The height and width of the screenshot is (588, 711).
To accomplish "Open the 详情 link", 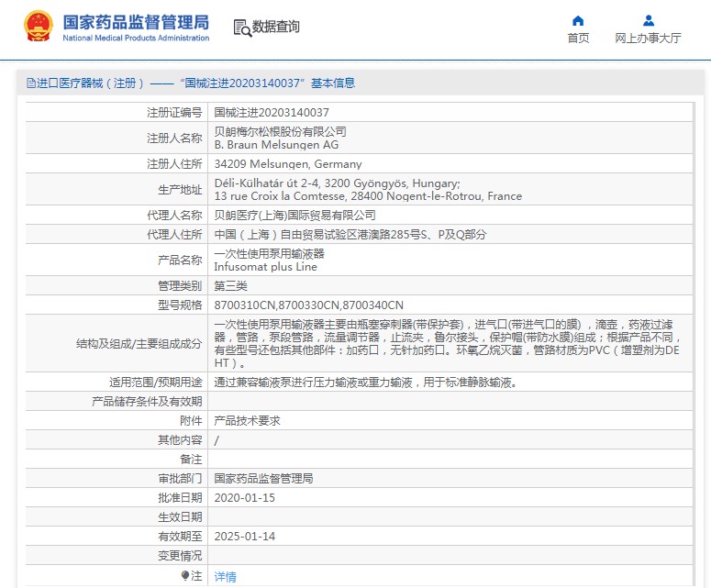I will click(x=225, y=577).
